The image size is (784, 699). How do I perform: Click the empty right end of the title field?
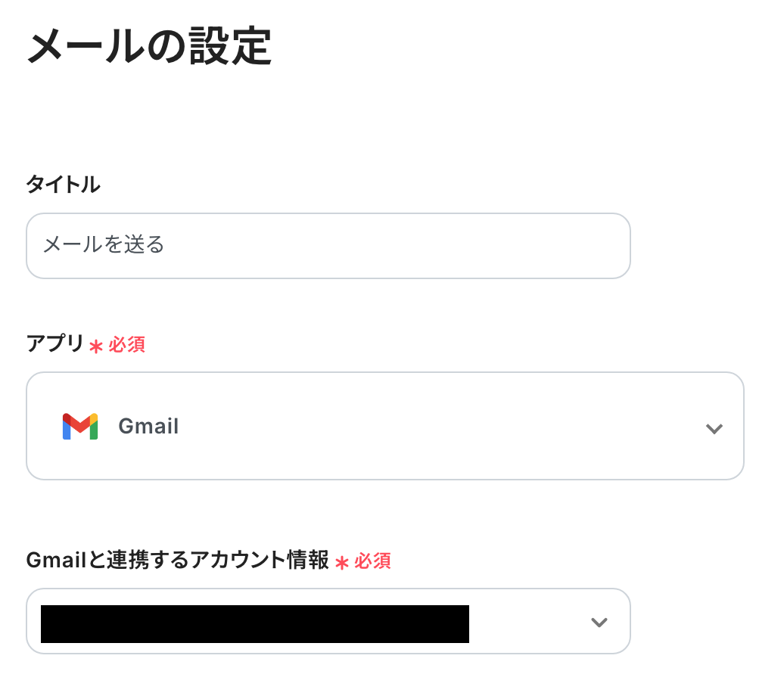click(575, 246)
